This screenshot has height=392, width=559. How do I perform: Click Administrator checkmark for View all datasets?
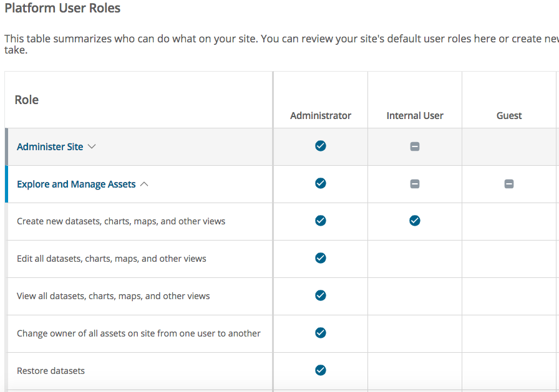coord(321,295)
